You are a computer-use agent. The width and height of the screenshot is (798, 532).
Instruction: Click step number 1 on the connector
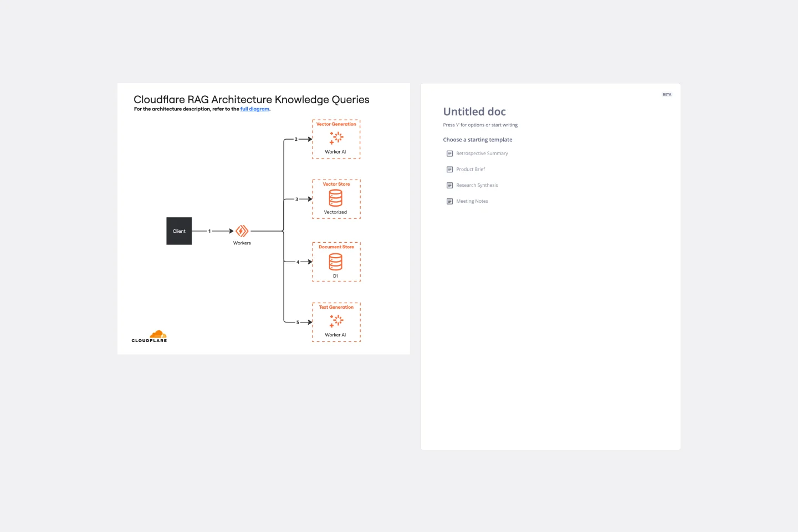point(209,231)
